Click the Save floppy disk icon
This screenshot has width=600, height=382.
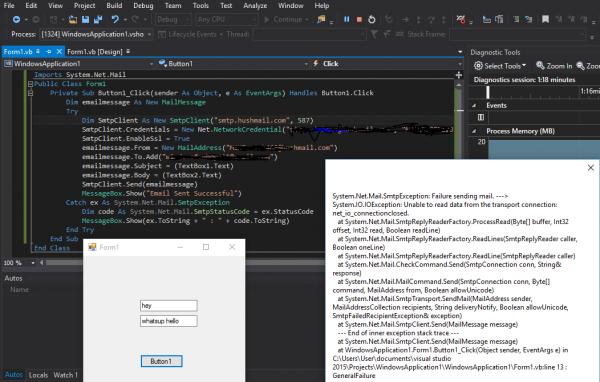tap(85, 20)
